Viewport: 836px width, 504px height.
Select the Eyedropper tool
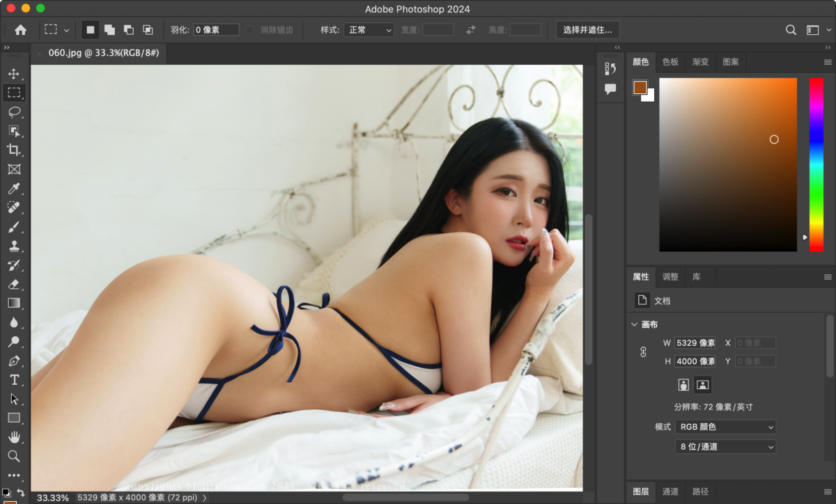(15, 188)
